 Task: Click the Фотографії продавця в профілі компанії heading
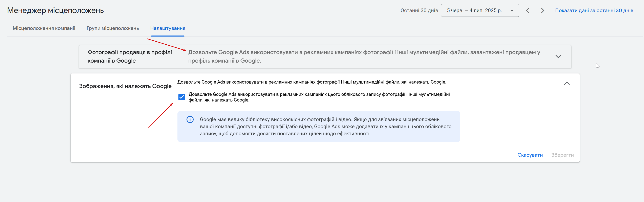pos(130,57)
